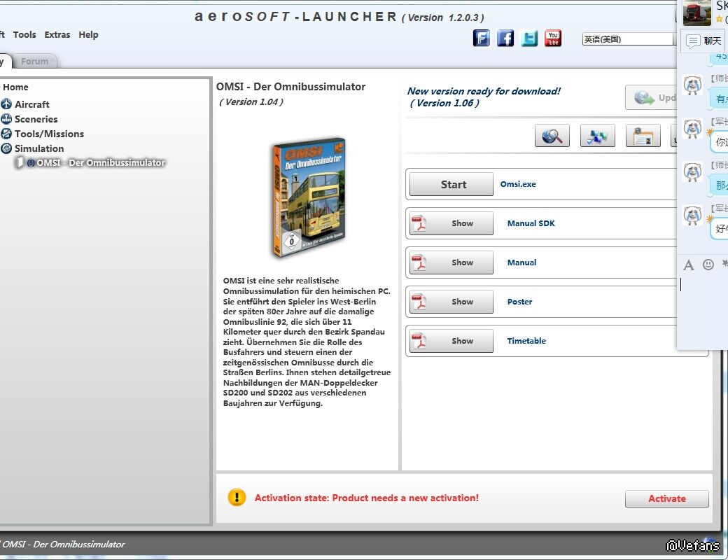This screenshot has height=560, width=728.
Task: Click the Timetable label
Action: click(526, 341)
